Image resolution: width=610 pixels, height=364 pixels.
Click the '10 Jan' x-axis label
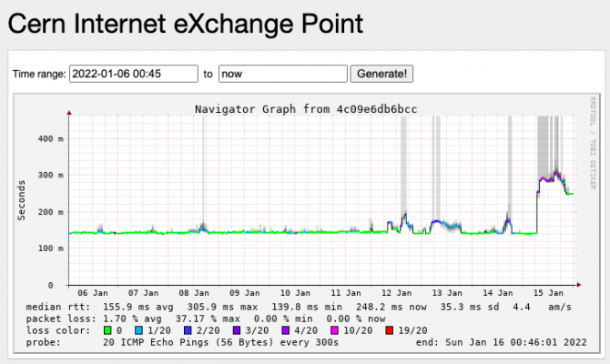tap(295, 293)
